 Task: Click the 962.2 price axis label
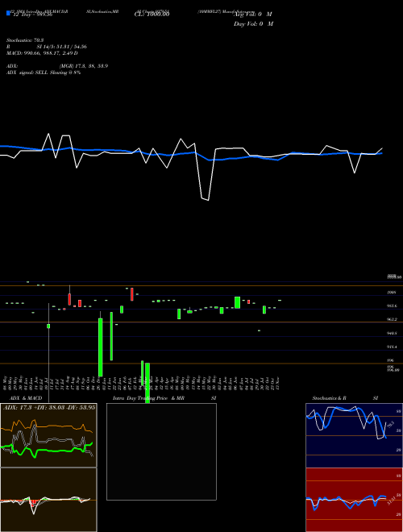click(x=393, y=319)
